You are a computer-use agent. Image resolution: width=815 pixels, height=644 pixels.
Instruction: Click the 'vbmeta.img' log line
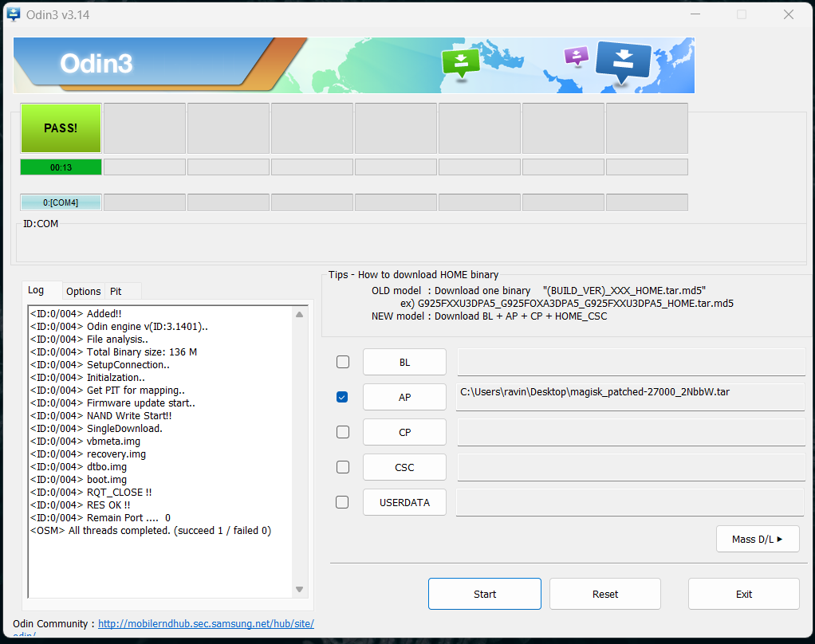click(85, 442)
